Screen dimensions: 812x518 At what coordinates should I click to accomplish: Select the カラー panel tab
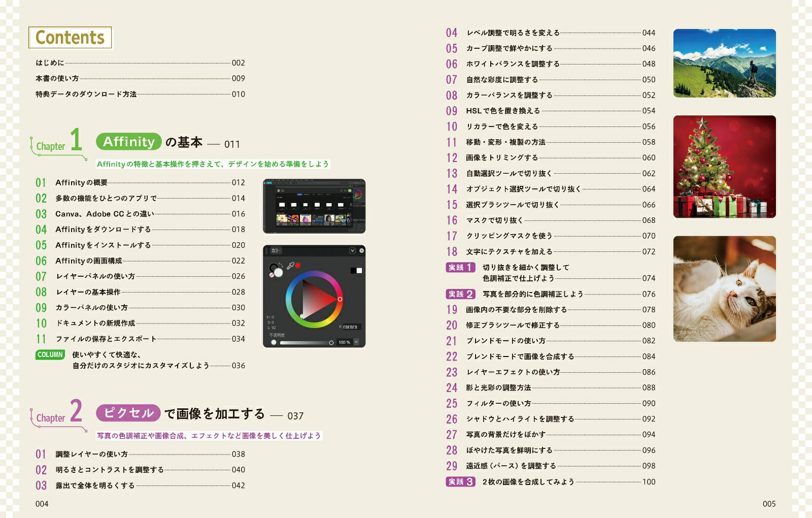point(276,250)
